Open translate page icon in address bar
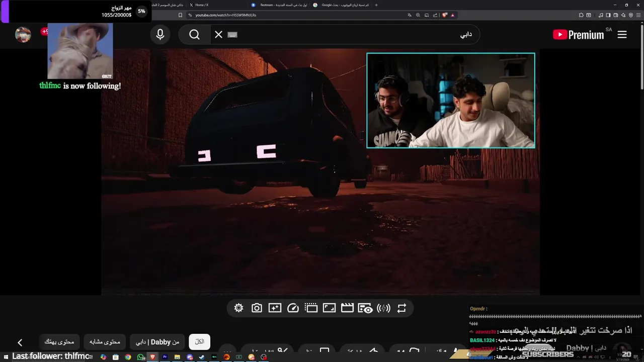The image size is (644, 362). (x=410, y=15)
